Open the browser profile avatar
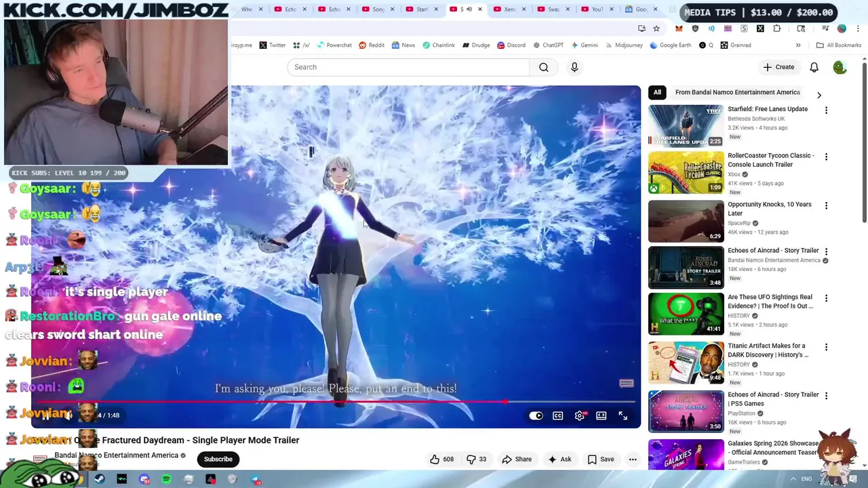The width and height of the screenshot is (868, 488). point(842,28)
